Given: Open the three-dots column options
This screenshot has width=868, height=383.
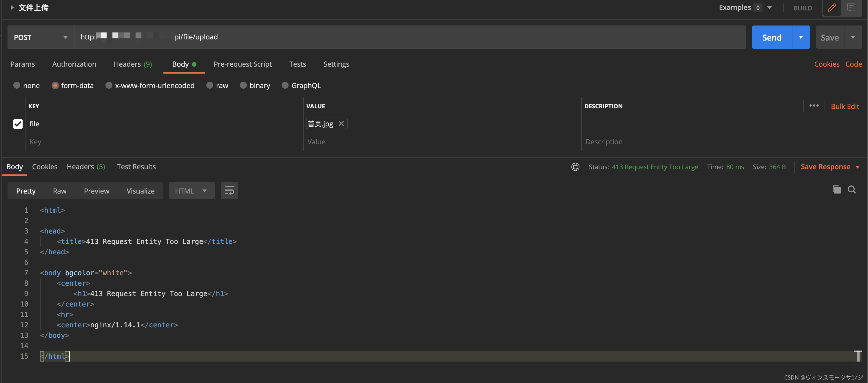Looking at the screenshot, I should 814,106.
